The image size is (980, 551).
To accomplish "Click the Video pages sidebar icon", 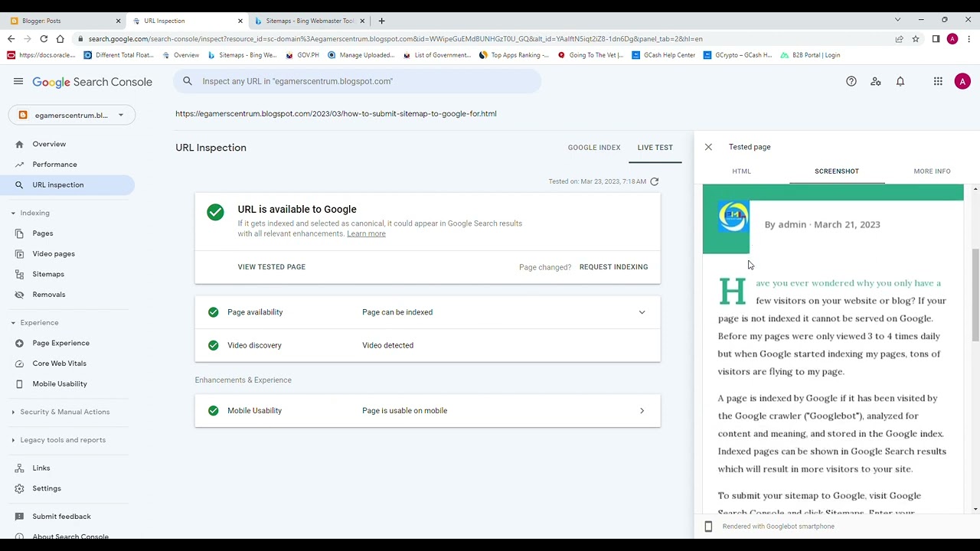I will click(x=19, y=254).
